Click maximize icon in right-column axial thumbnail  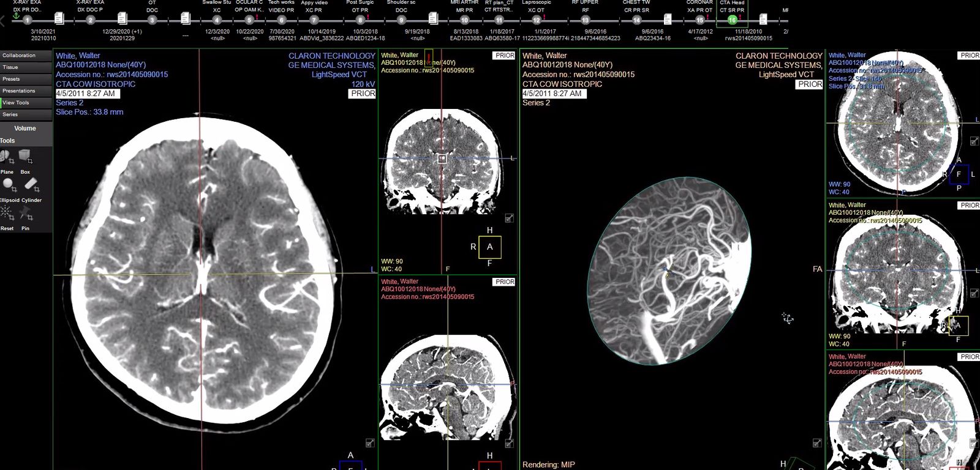[x=974, y=141]
